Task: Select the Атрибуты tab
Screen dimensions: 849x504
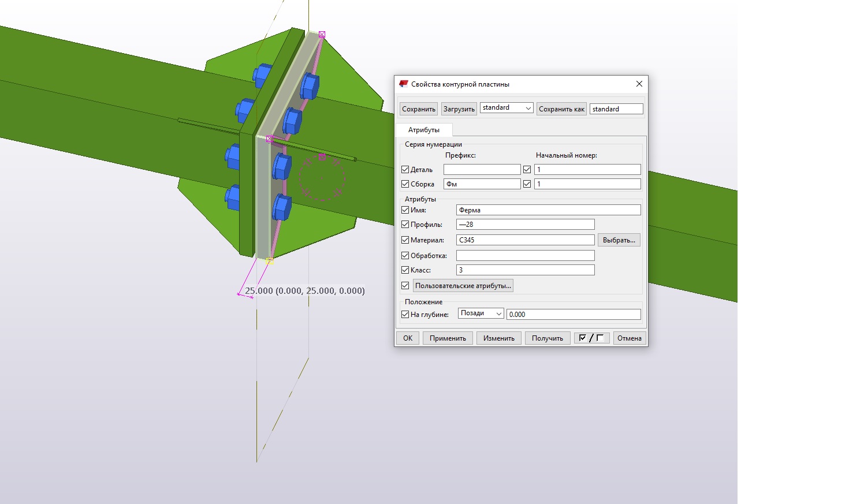Action: 424,130
